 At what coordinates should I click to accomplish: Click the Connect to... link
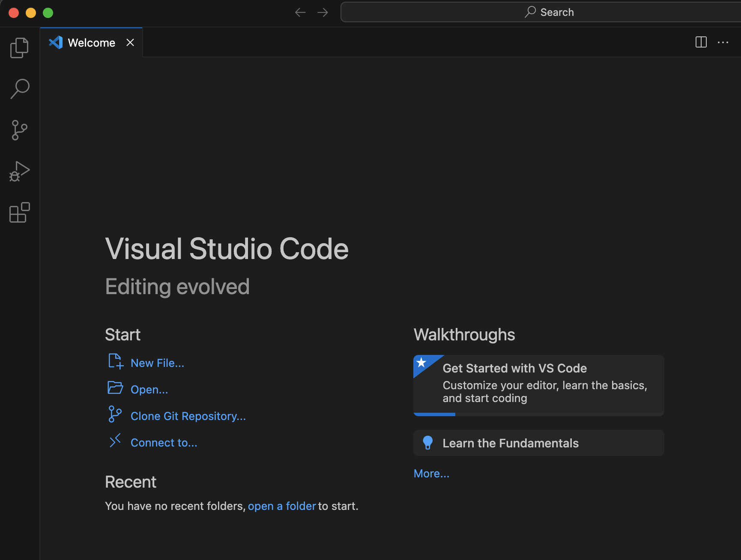pyautogui.click(x=164, y=443)
